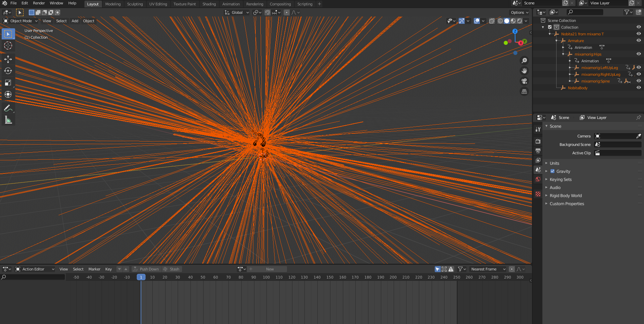Expand the Rigid Body World panel
The height and width of the screenshot is (324, 644).
[x=566, y=196]
